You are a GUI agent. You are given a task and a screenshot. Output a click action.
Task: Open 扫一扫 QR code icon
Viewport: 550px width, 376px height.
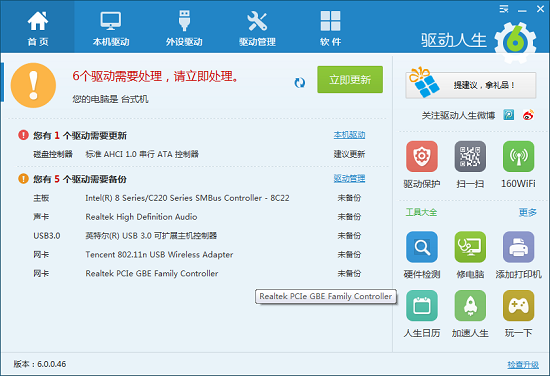[470, 156]
